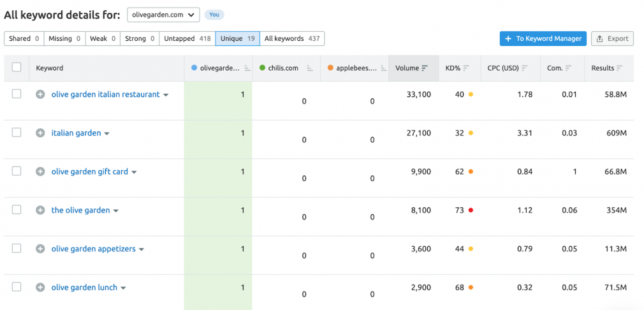Click plus icon beside italian garden keyword

[40, 133]
